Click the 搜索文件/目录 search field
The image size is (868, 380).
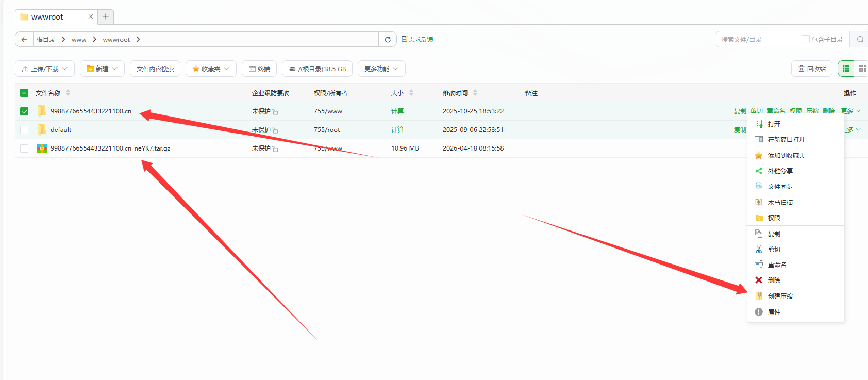tap(757, 40)
